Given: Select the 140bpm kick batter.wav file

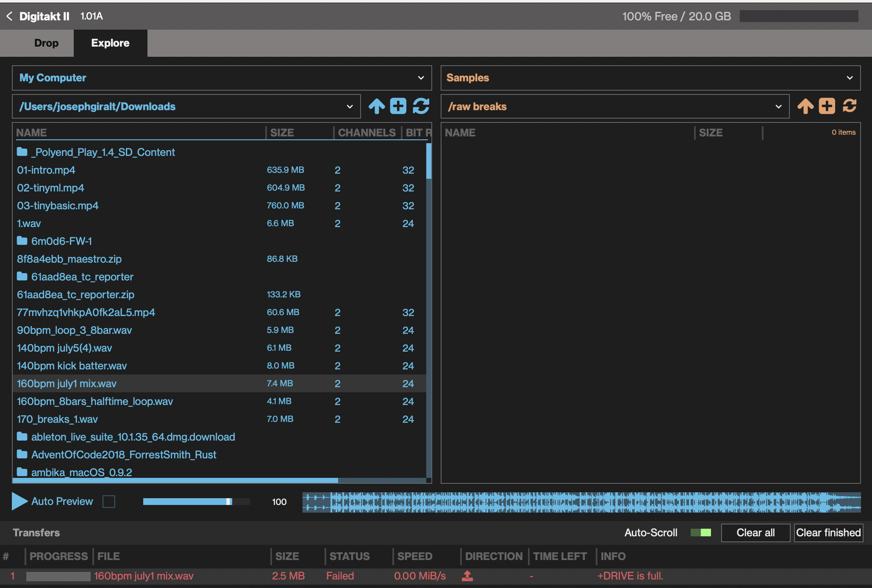Looking at the screenshot, I should click(72, 366).
